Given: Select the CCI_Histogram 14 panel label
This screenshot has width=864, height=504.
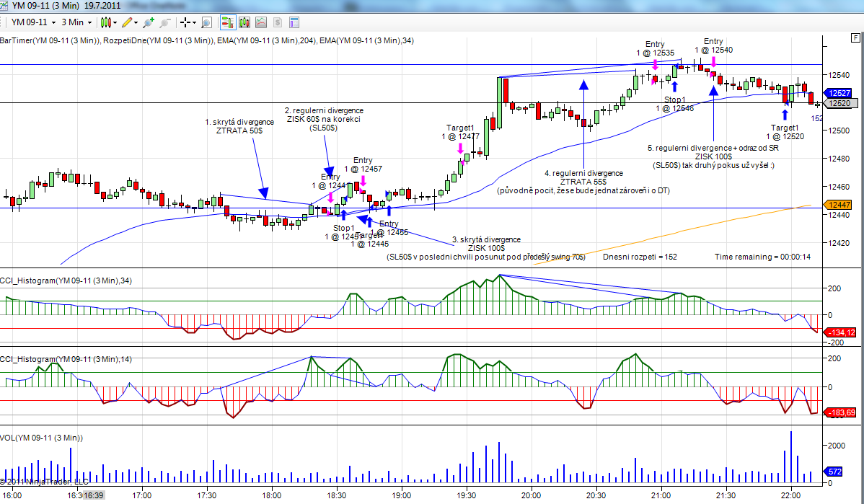Looking at the screenshot, I should pos(66,359).
